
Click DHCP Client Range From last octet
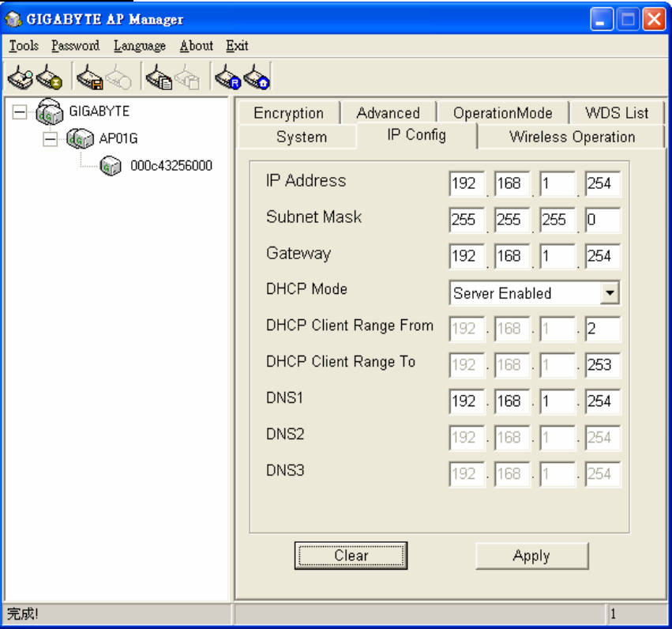pyautogui.click(x=603, y=329)
